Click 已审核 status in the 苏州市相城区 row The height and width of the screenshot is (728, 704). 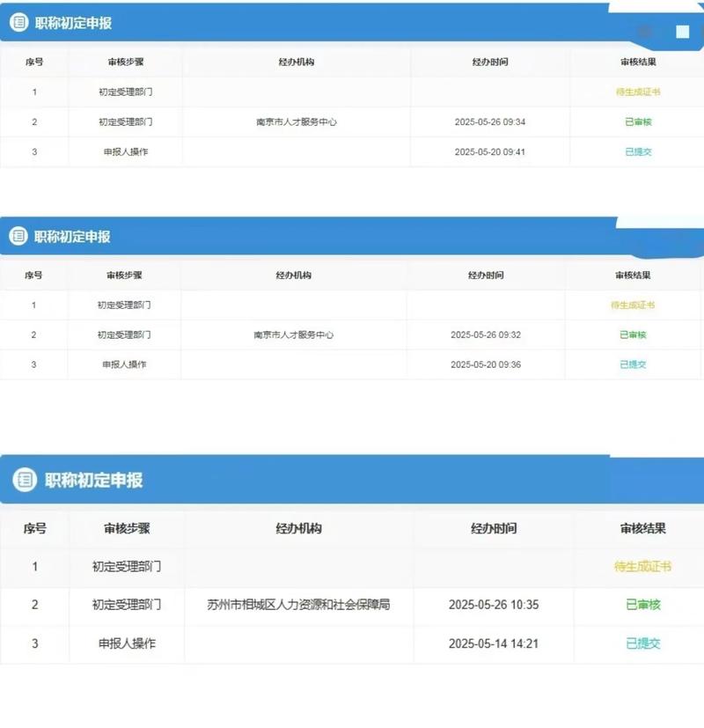click(642, 605)
